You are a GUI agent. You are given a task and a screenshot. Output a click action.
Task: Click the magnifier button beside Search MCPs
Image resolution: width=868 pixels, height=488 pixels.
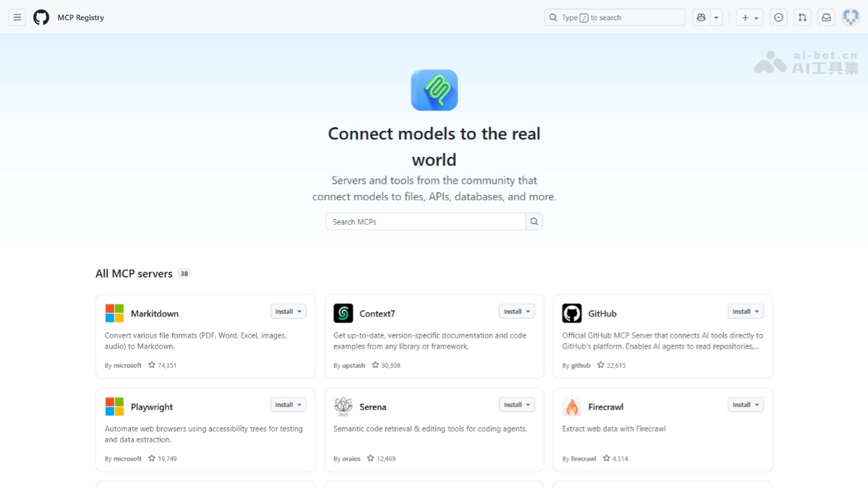[x=534, y=222]
